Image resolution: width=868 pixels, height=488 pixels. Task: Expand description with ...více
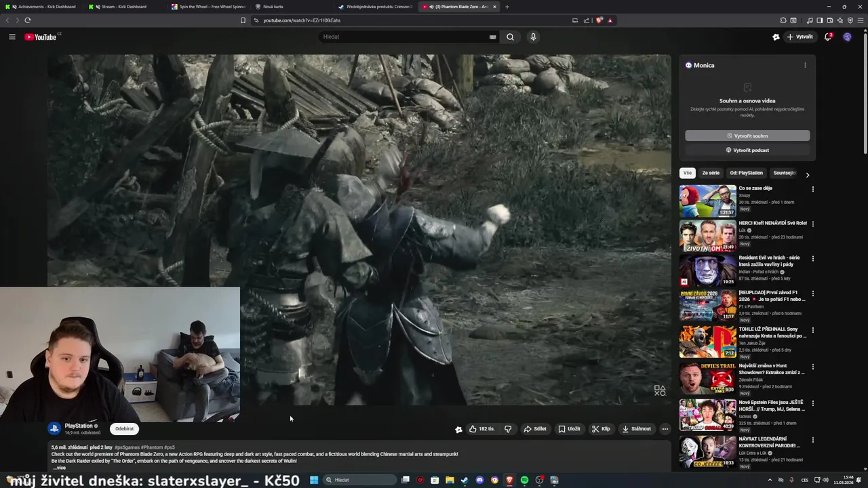tap(60, 468)
